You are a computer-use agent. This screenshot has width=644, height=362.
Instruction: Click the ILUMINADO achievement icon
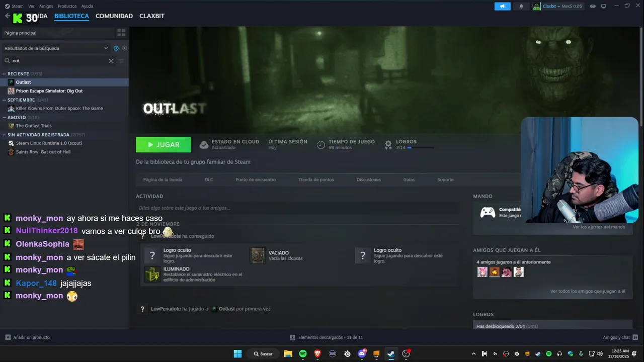[x=152, y=274]
